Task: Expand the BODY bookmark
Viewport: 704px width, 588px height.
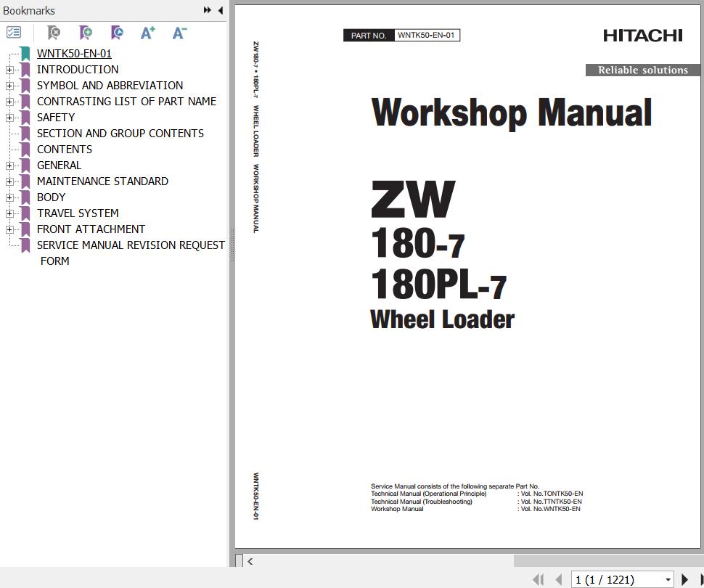Action: tap(9, 197)
